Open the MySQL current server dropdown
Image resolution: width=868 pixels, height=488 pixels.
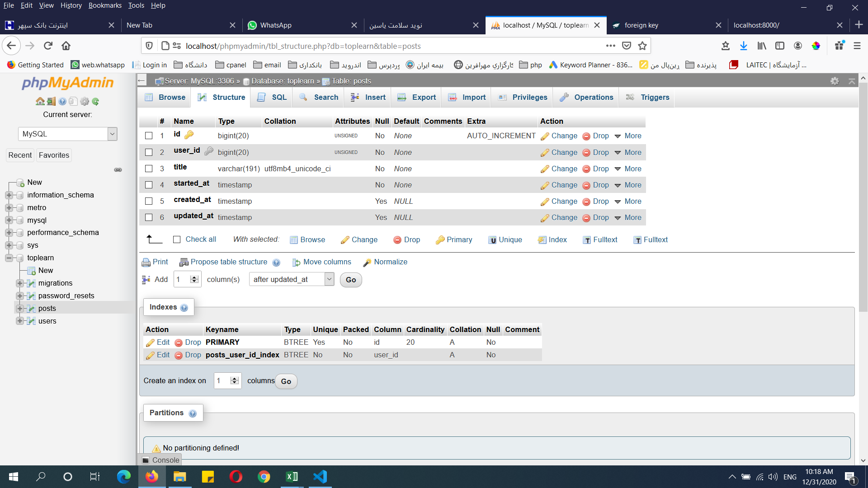pyautogui.click(x=68, y=134)
